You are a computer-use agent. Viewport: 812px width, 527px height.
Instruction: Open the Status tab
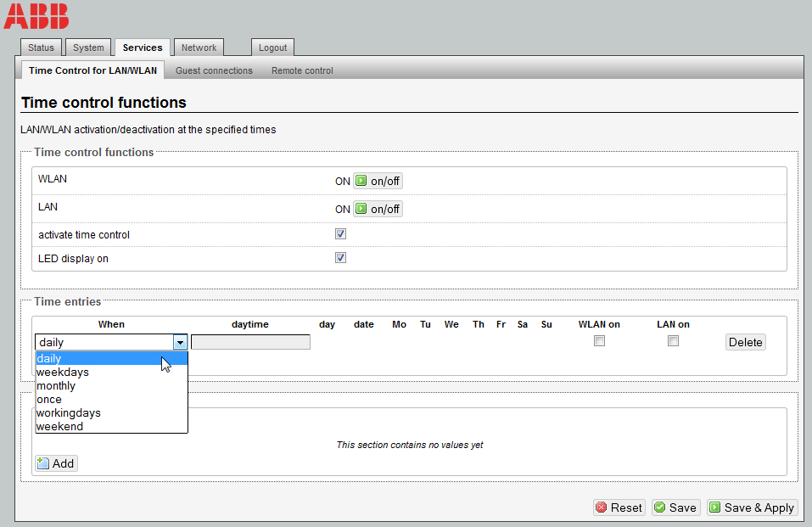[41, 48]
